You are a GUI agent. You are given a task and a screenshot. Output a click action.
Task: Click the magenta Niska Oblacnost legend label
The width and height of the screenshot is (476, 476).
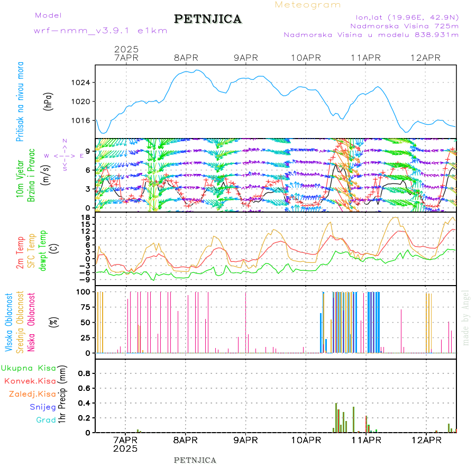[x=31, y=322]
